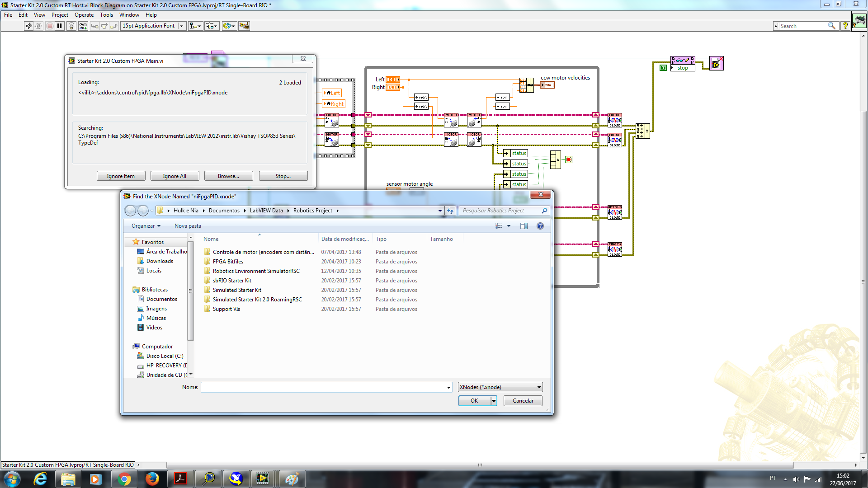Click Cancelar in Find XNode dialog

tap(523, 401)
